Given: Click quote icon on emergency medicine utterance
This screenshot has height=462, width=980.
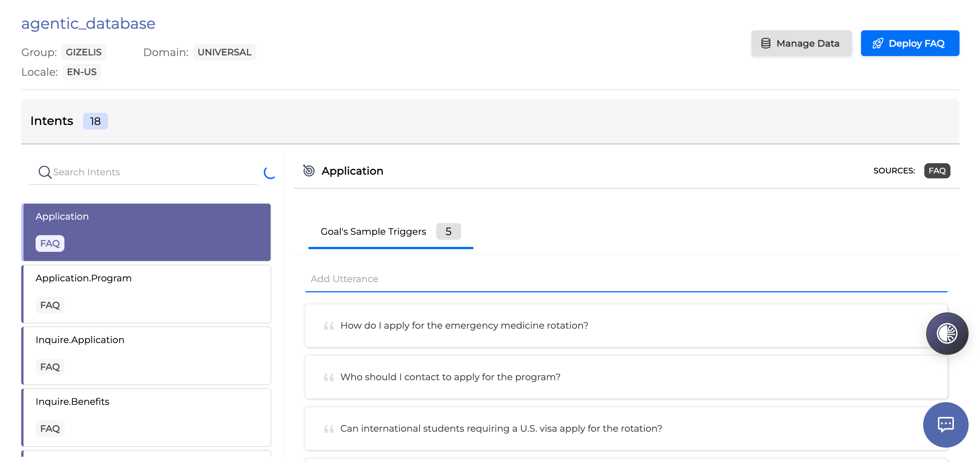Looking at the screenshot, I should tap(329, 326).
